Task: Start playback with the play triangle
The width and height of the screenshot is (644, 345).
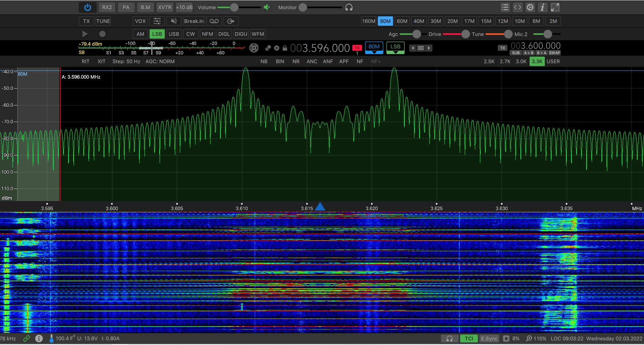Action: [x=85, y=34]
